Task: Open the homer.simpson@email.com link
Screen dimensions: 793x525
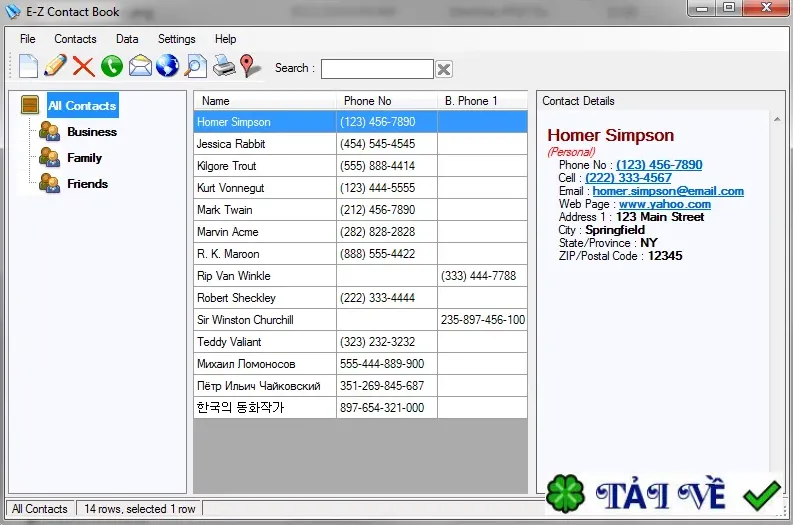Action: click(668, 191)
